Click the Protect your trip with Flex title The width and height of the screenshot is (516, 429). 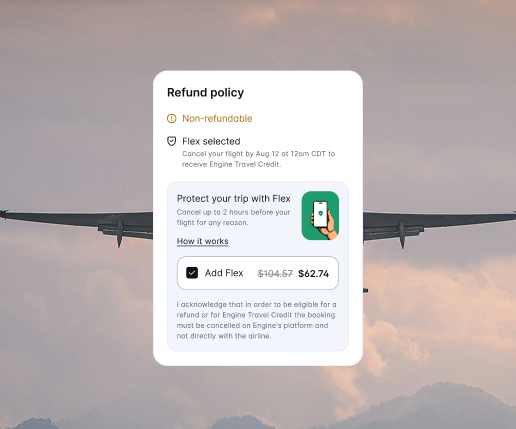[234, 199]
